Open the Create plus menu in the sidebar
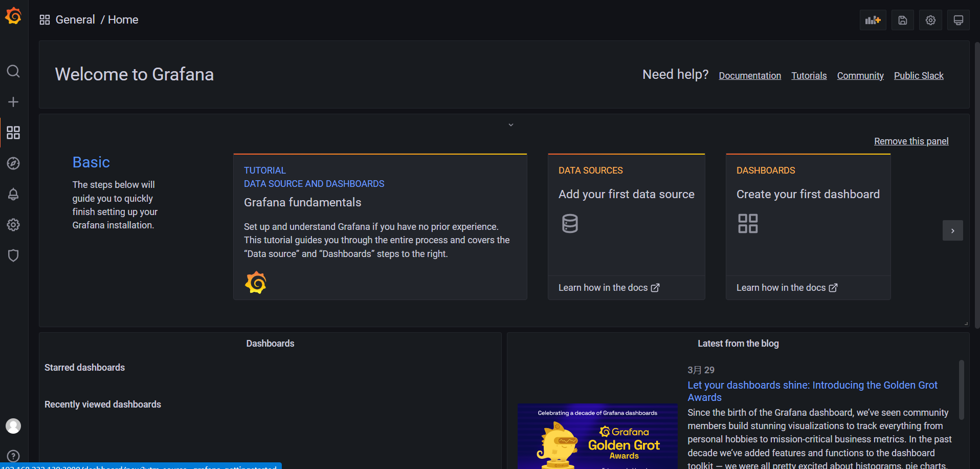The width and height of the screenshot is (980, 469). 13,102
